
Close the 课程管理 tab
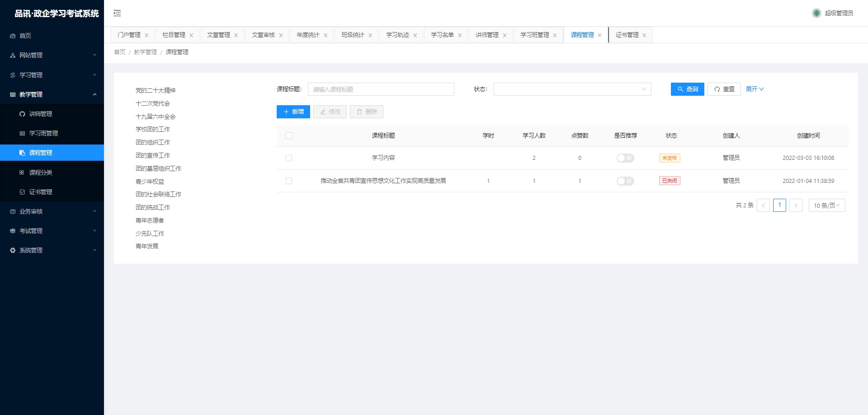point(599,35)
